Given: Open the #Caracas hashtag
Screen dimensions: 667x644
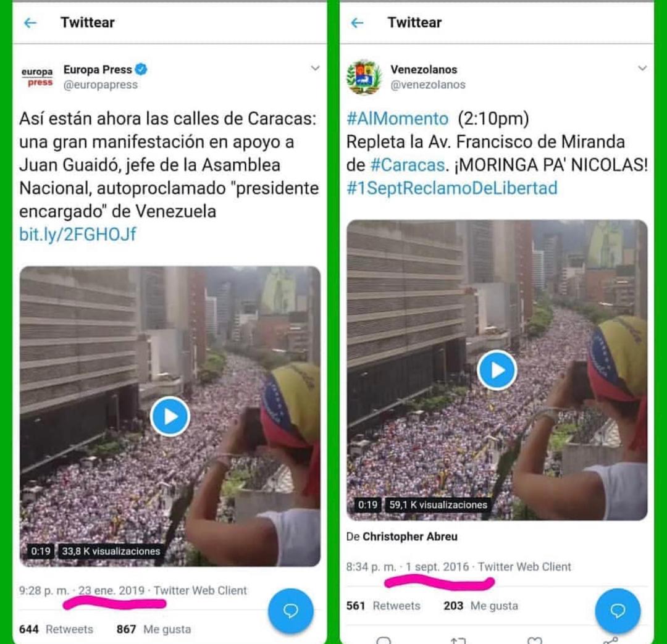Looking at the screenshot, I should pyautogui.click(x=408, y=165).
